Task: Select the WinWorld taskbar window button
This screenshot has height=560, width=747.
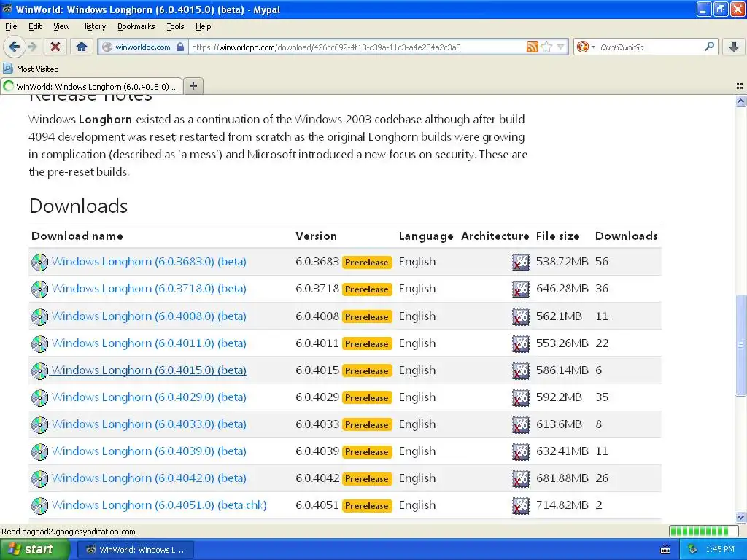Action: pos(136,550)
